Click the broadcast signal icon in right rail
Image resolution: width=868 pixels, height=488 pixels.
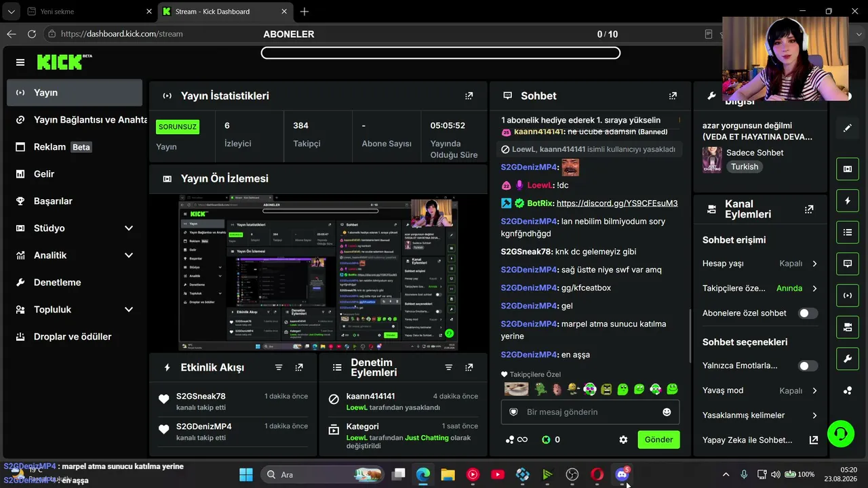pos(848,296)
